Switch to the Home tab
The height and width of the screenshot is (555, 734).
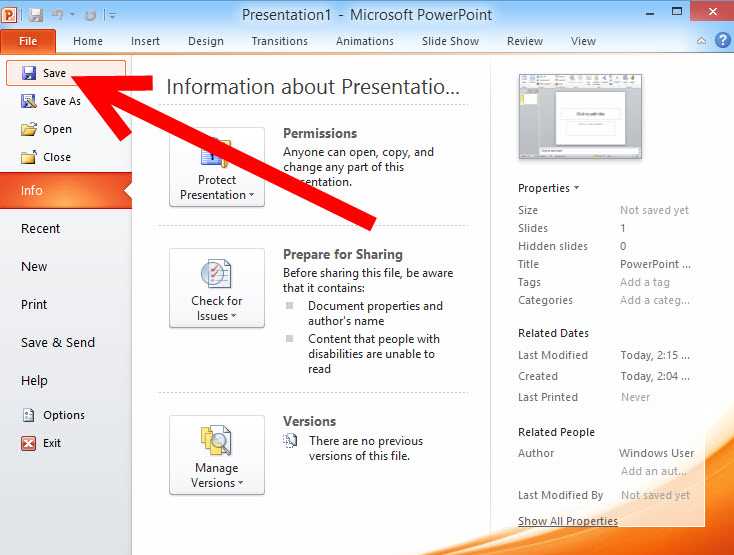click(x=88, y=41)
